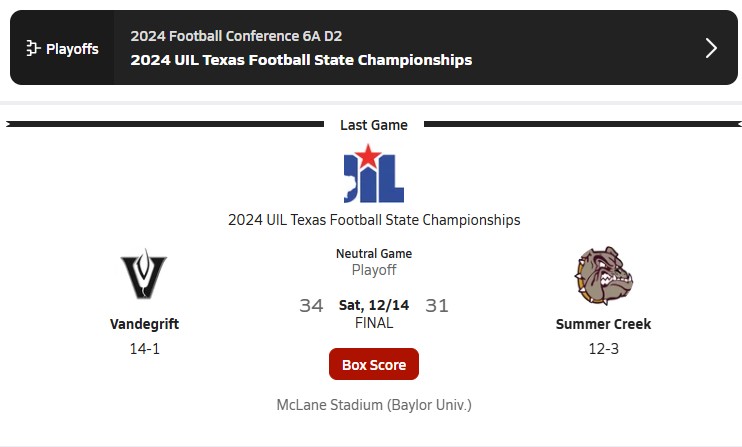Click 2024 Football Conference 6A D2 text
Screen dimensions: 742x447
coord(236,36)
